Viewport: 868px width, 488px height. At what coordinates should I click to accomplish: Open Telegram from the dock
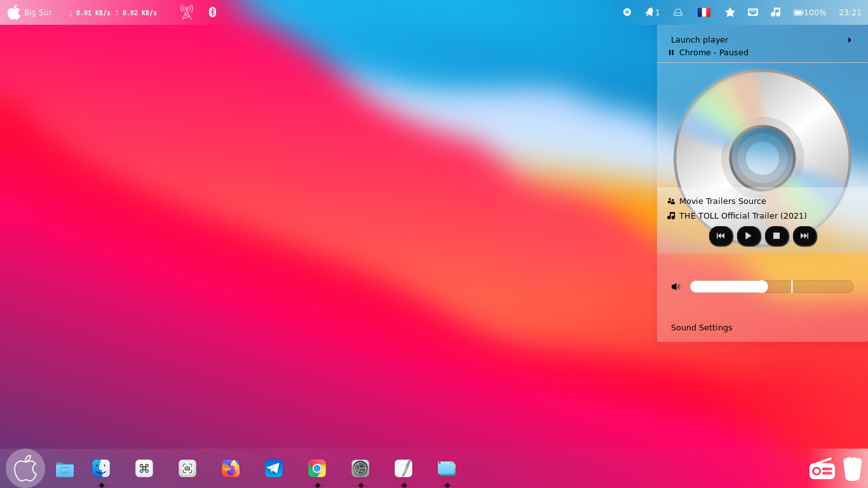274,468
